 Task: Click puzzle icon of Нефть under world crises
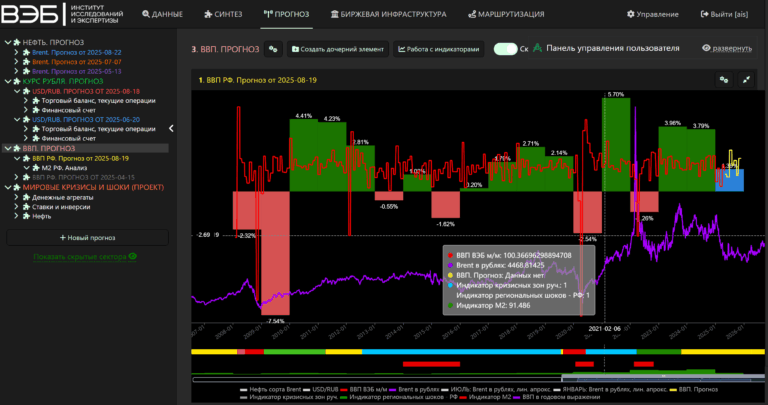26,216
